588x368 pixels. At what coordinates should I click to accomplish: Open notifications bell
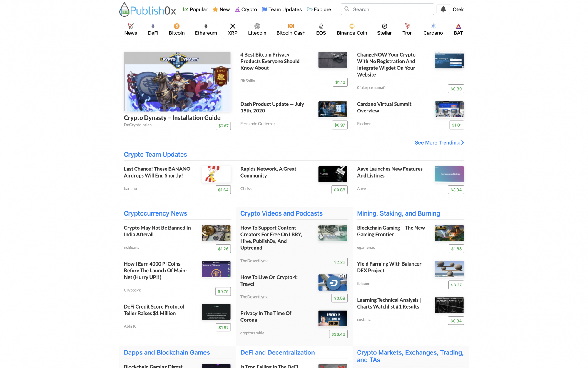(x=443, y=9)
